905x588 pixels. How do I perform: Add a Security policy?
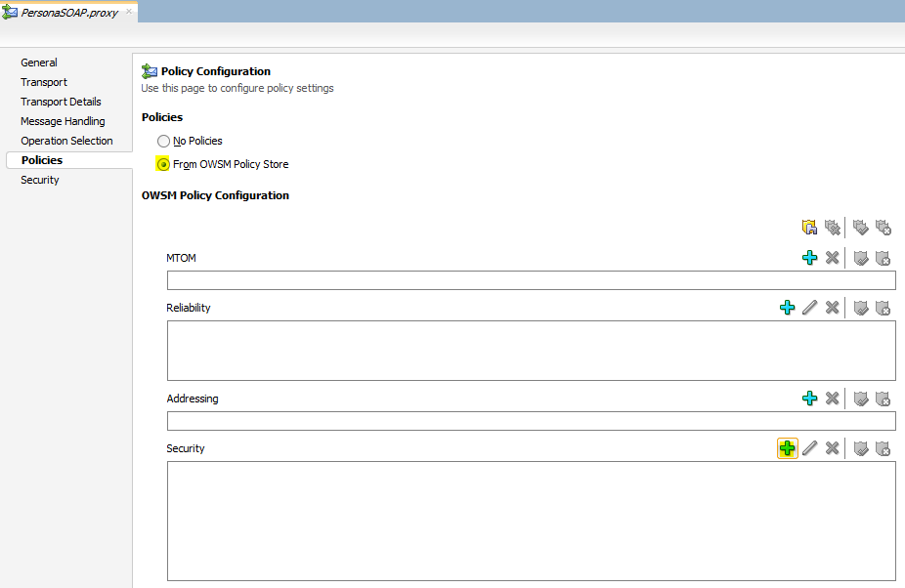[788, 447]
